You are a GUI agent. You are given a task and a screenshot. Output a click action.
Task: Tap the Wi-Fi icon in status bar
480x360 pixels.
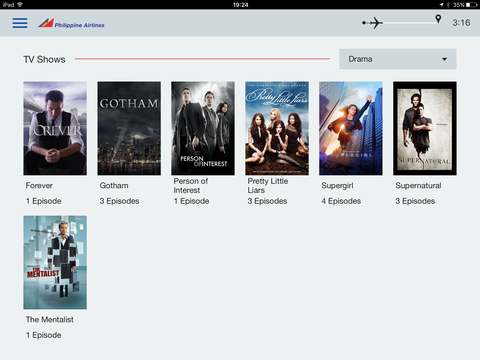click(20, 5)
